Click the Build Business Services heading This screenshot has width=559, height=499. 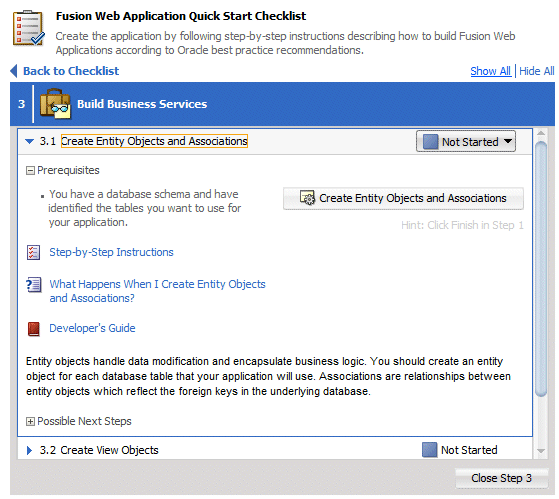point(142,104)
